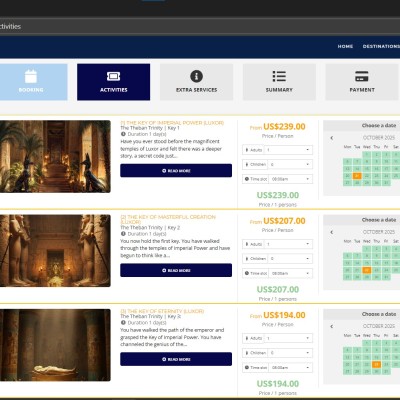Screen dimensions: 400x400
Task: Pick October 20 in Key of Eternity calendar
Action: click(347, 364)
